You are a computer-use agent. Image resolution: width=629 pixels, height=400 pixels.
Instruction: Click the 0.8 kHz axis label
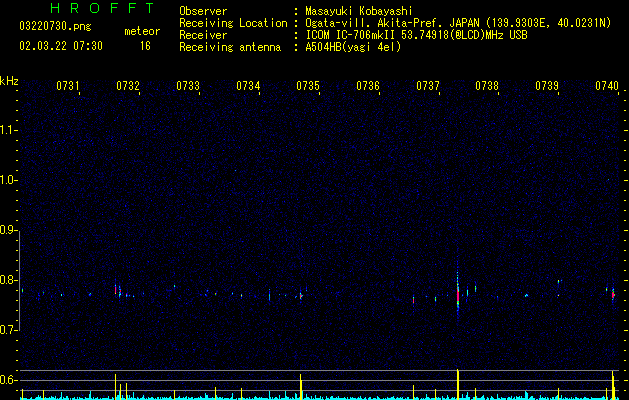click(8, 280)
